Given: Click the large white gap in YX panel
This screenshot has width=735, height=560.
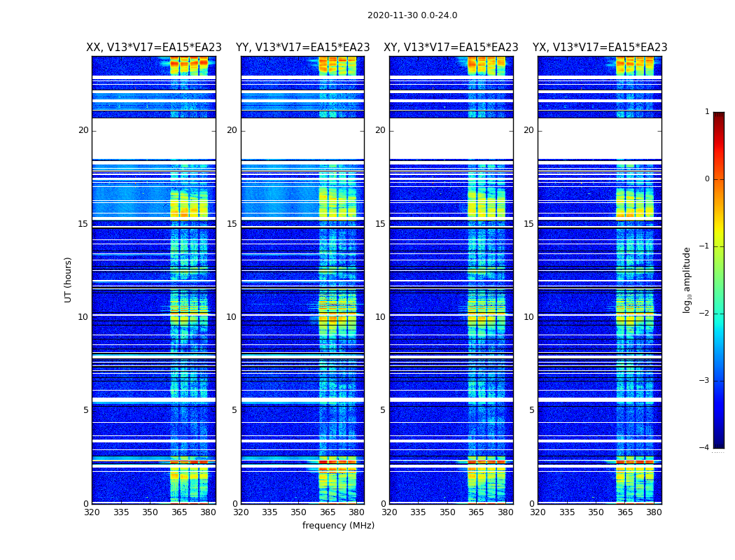Looking at the screenshot, I should click(x=600, y=138).
